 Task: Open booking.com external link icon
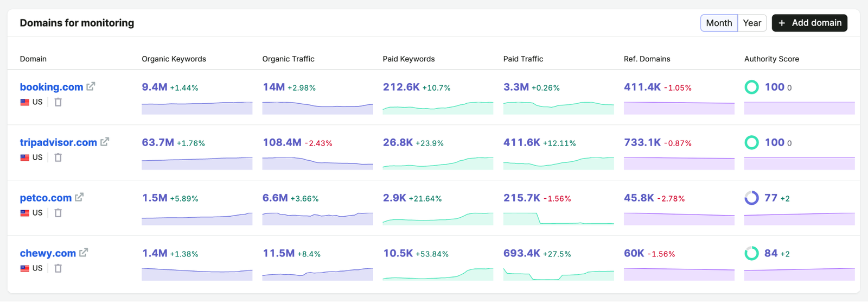point(91,86)
